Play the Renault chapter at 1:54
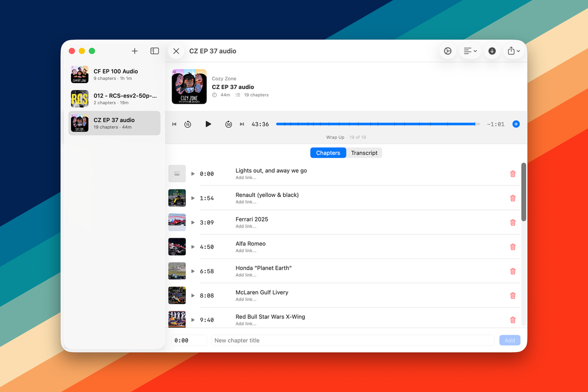The width and height of the screenshot is (588, 392). 193,198
